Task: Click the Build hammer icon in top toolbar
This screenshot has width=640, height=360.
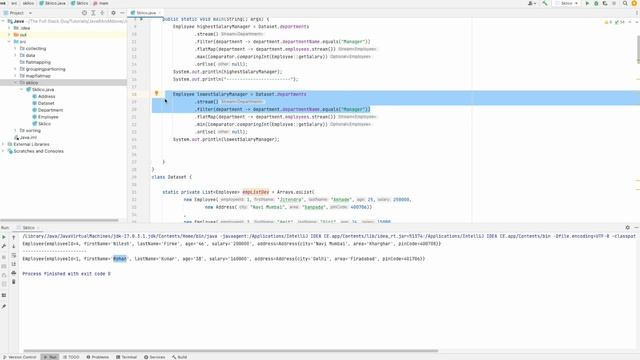Action: click(545, 3)
